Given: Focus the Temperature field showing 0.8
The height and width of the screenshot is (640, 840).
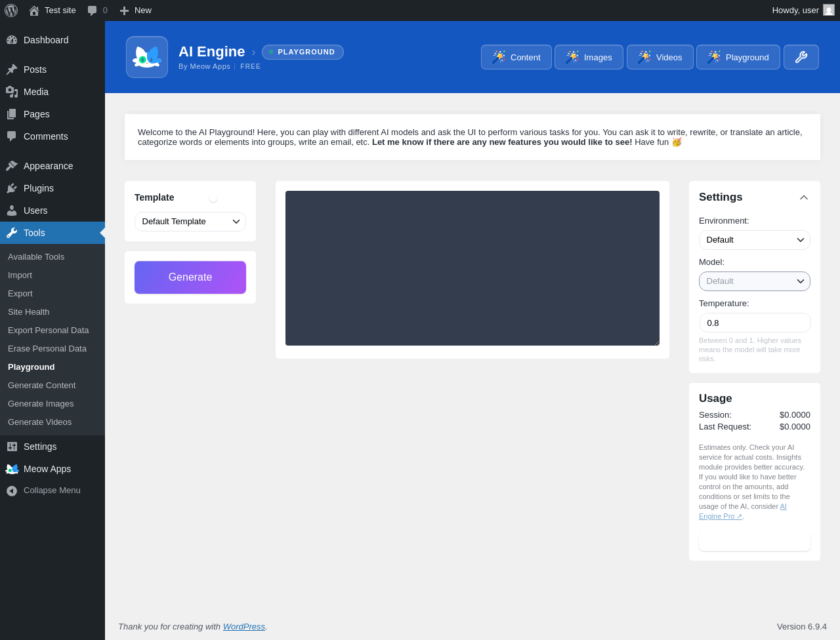Looking at the screenshot, I should tap(755, 323).
